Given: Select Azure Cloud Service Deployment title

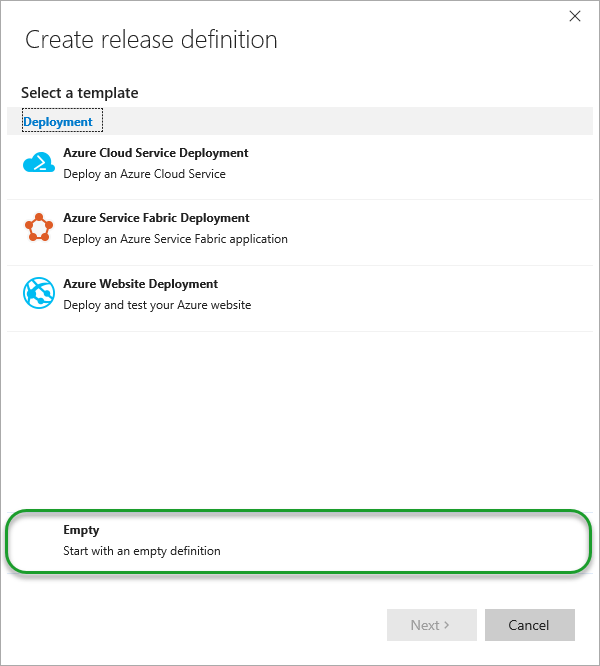Looking at the screenshot, I should pos(156,153).
